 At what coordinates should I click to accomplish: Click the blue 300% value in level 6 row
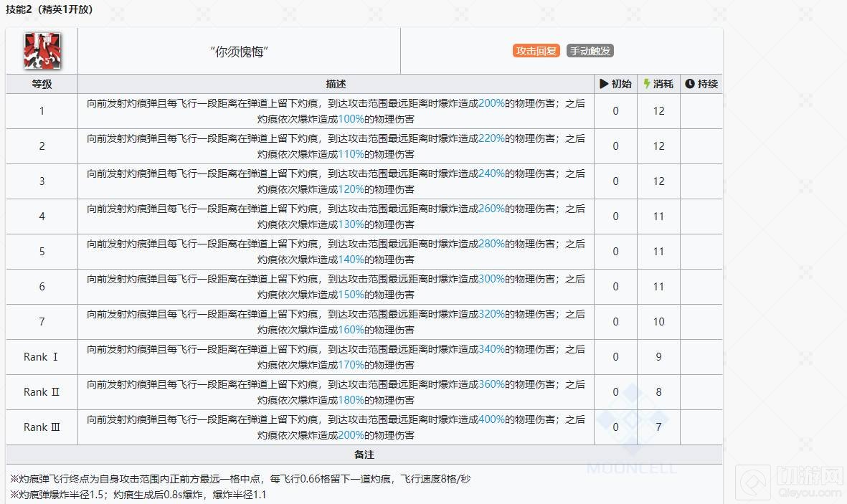click(491, 279)
